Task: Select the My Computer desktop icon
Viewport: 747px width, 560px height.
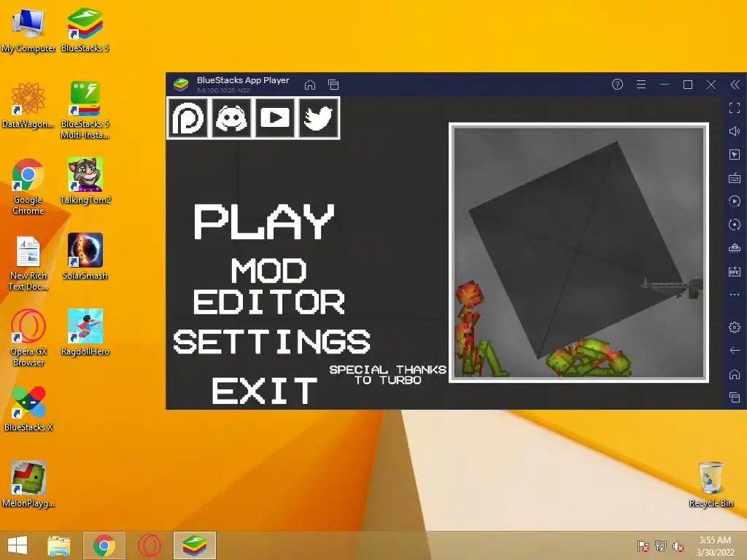Action: point(28,30)
